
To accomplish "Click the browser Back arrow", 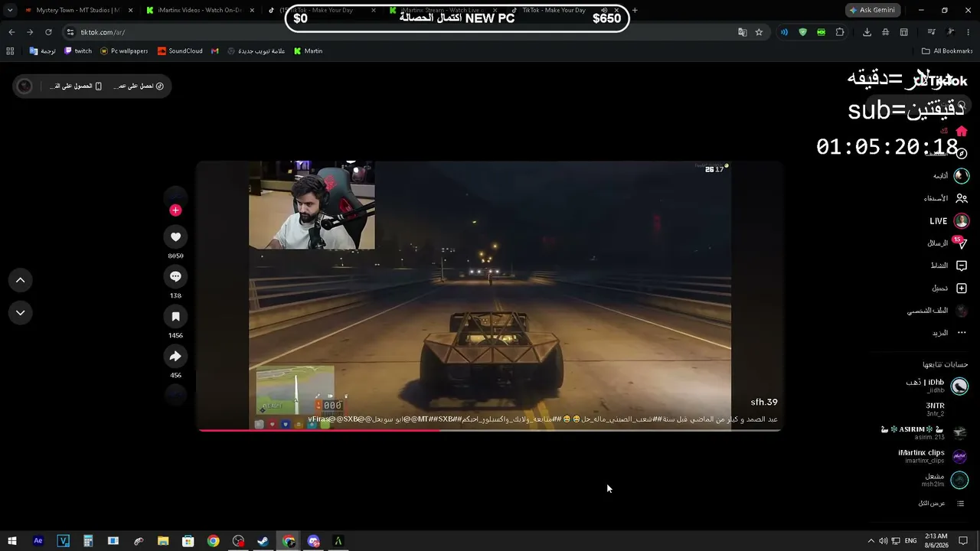I will (x=11, y=32).
